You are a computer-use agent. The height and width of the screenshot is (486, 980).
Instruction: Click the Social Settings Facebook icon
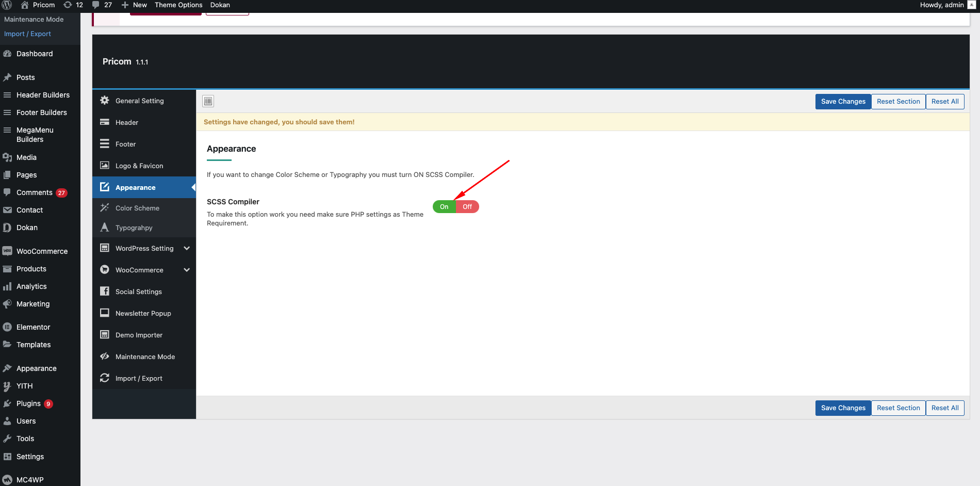(105, 291)
